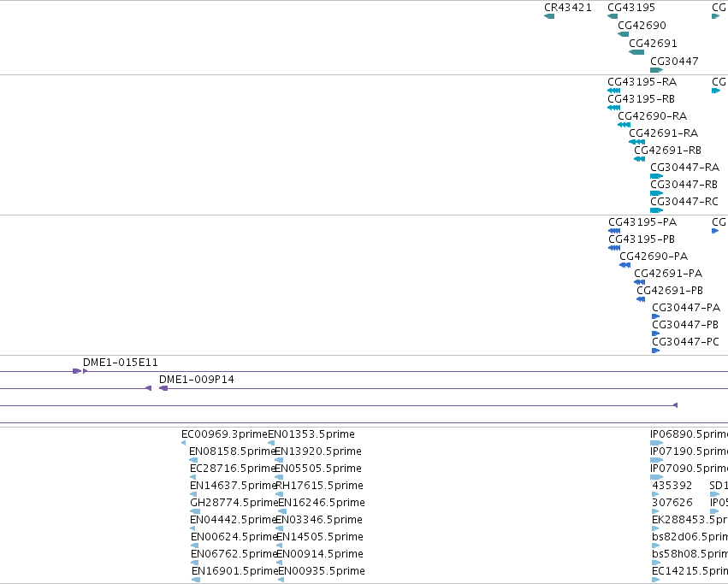Screen dimensions: 728x584
Task: Click the EN14637.5prime EST arrow
Action: (193, 494)
